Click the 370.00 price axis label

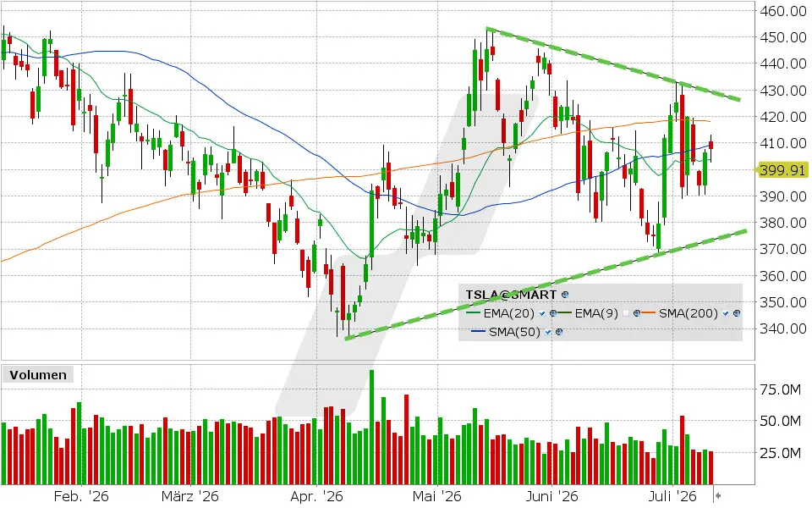783,249
